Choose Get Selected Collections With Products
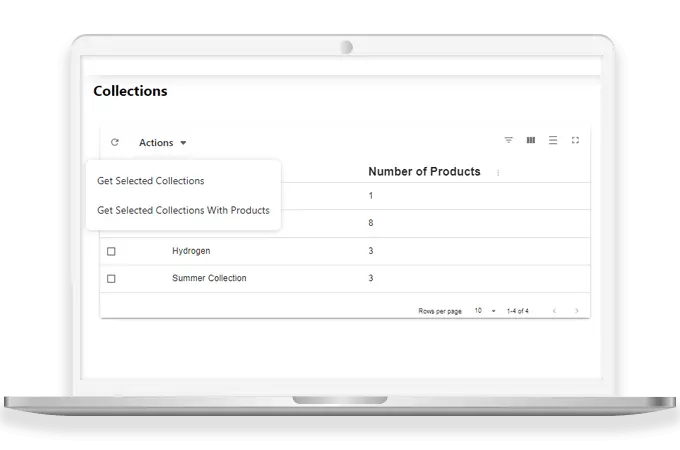 183,210
